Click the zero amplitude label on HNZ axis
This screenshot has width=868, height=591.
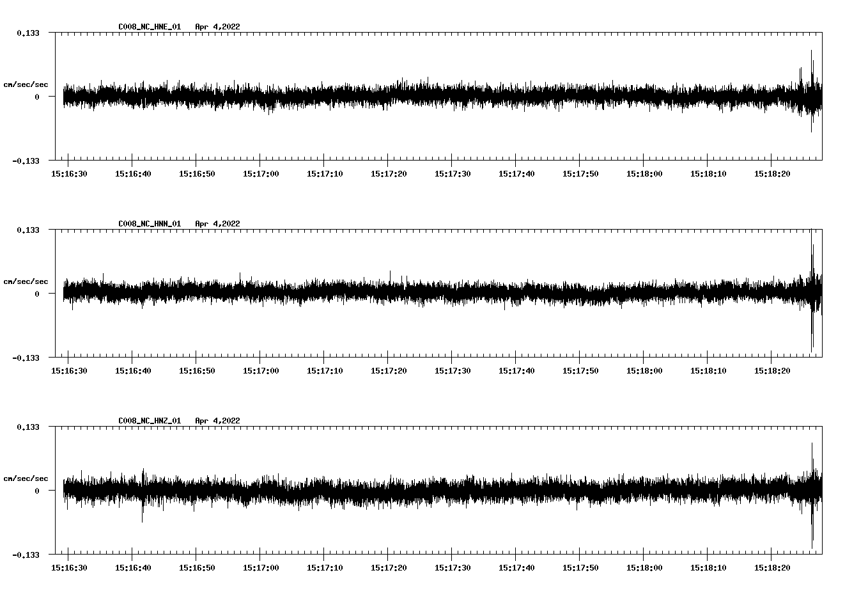pos(37,491)
